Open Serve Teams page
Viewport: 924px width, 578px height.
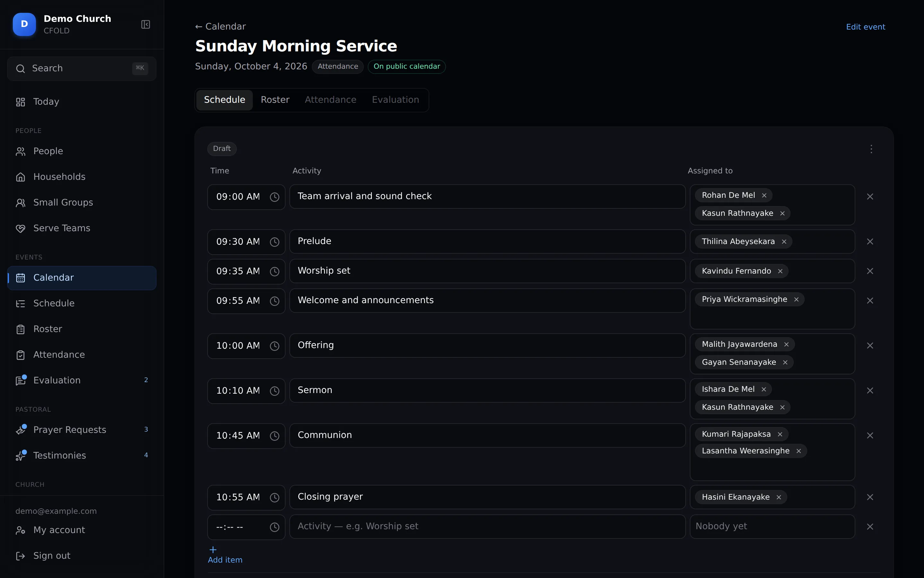coord(82,228)
